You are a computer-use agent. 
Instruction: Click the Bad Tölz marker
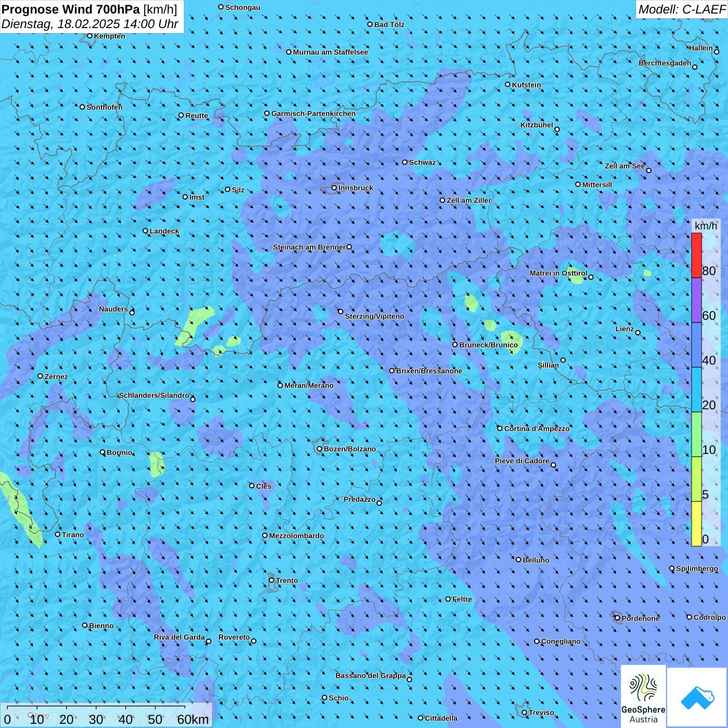[370, 24]
